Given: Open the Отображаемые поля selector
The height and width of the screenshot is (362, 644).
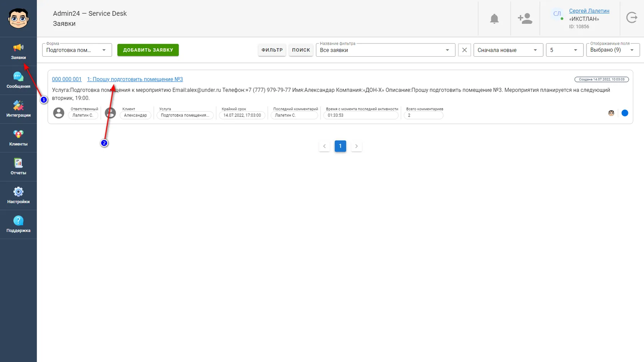Looking at the screenshot, I should coord(613,50).
